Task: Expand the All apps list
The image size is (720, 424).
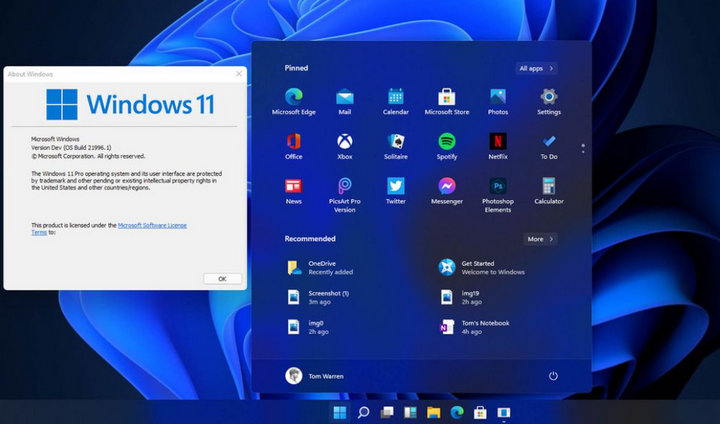Action: pyautogui.click(x=536, y=68)
